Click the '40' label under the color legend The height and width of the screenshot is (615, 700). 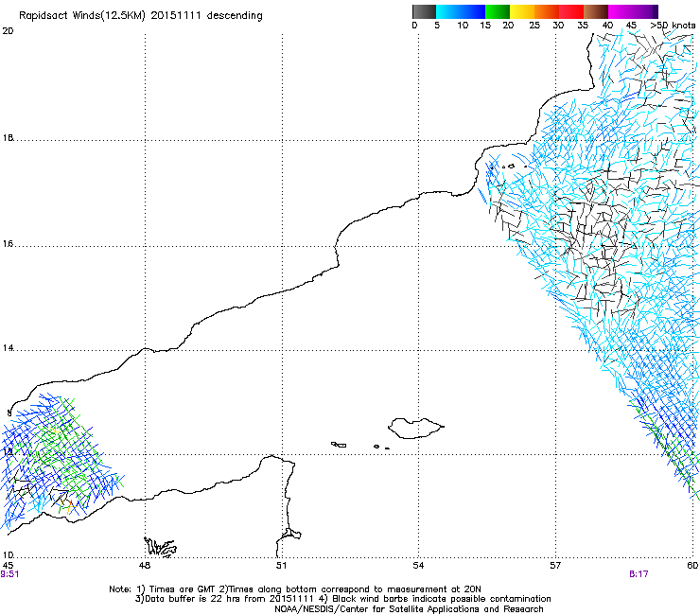pyautogui.click(x=607, y=26)
